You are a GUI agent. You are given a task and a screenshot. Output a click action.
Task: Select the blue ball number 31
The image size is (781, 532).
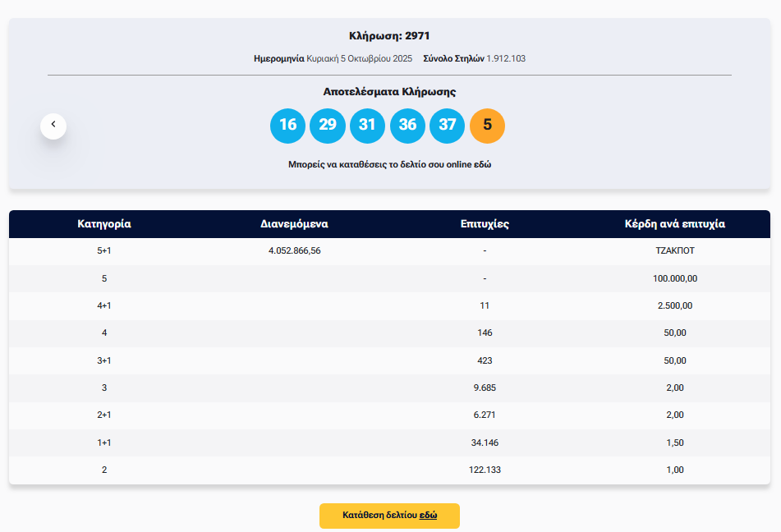pyautogui.click(x=367, y=126)
